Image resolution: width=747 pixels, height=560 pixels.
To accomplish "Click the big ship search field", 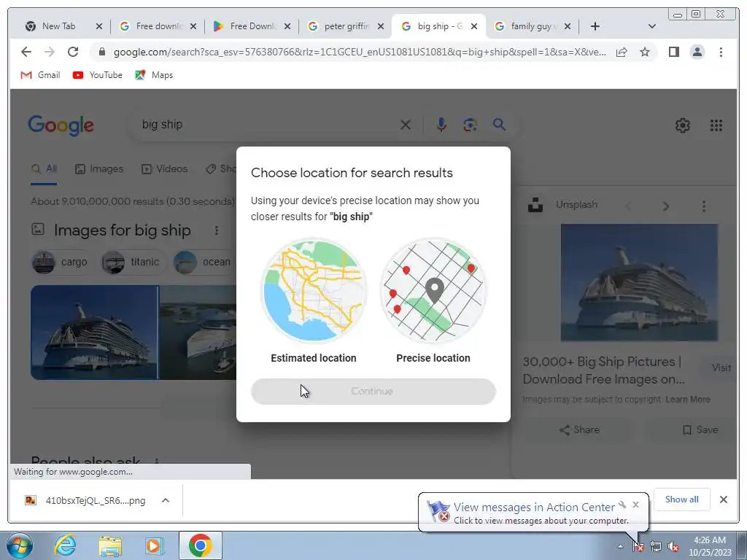I will pyautogui.click(x=267, y=124).
